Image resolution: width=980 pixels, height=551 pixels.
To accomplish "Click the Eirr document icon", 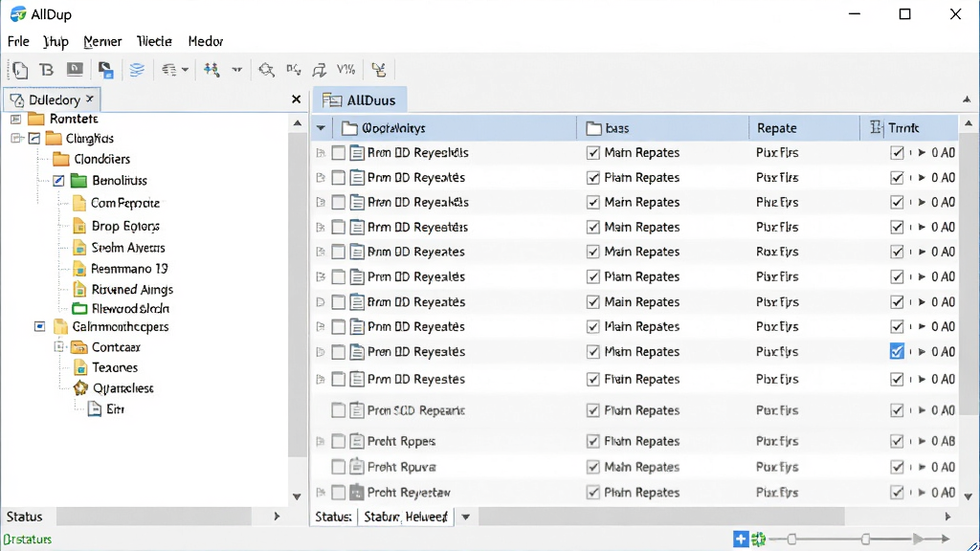I will tap(95, 409).
